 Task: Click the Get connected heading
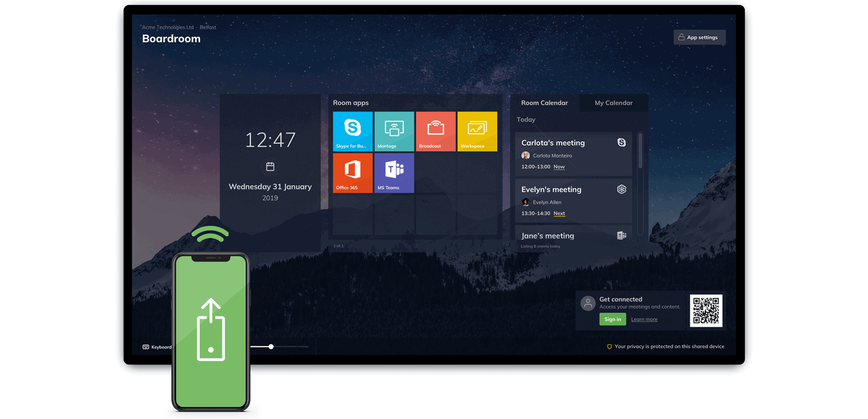click(x=621, y=299)
